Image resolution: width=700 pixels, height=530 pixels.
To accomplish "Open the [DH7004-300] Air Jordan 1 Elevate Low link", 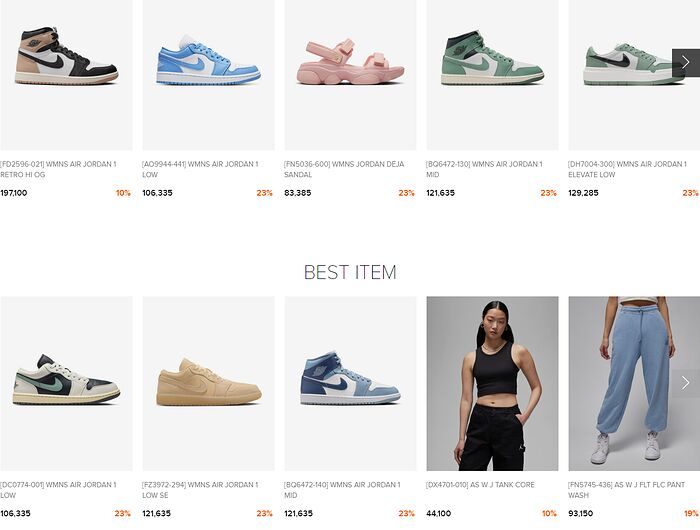I will (x=628, y=169).
